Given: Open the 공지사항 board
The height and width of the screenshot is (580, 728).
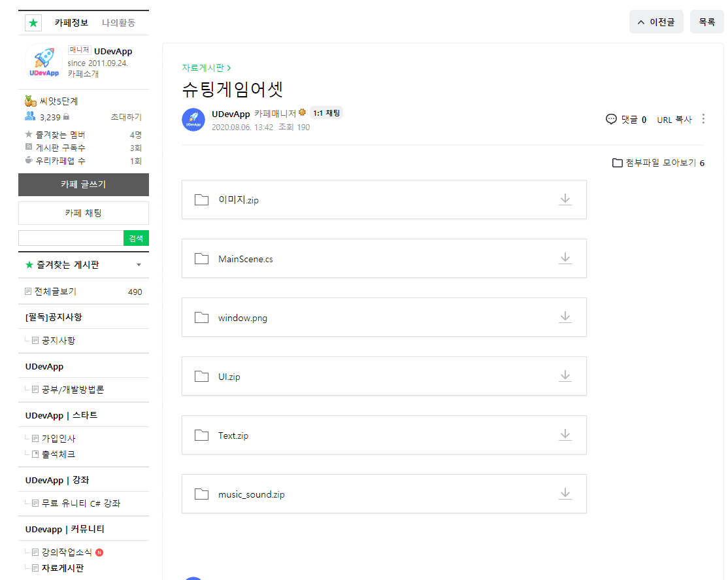Looking at the screenshot, I should [x=59, y=340].
